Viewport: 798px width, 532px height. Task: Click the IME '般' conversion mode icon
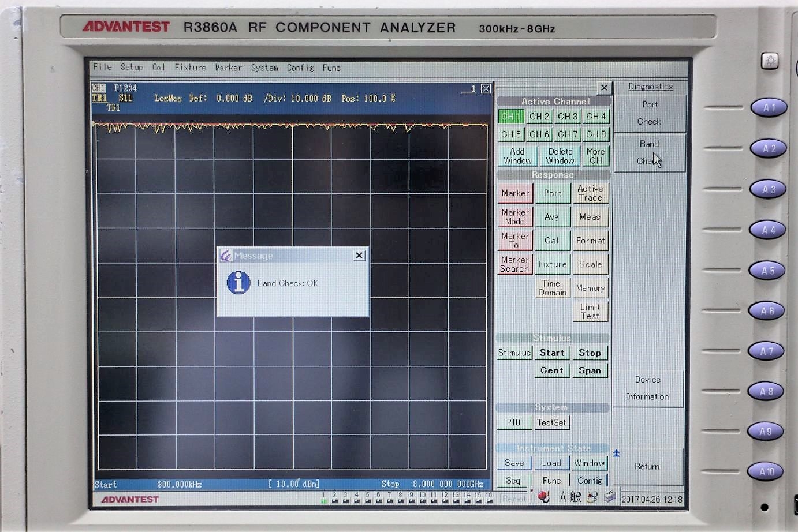tap(575, 497)
